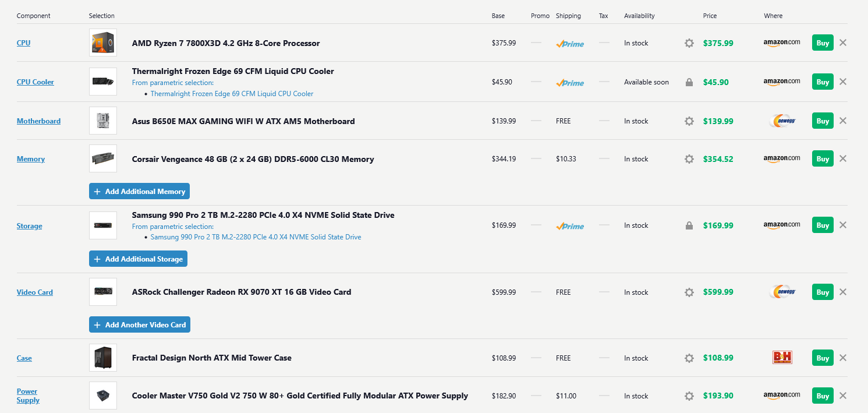
Task: Click Add Additional Storage button
Action: point(138,259)
